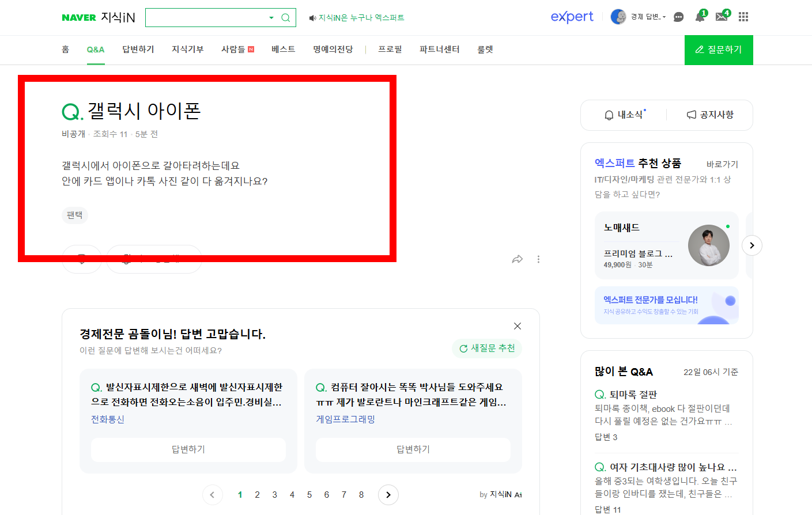Click 답변하기 under the 발신자표시제한 question
The height and width of the screenshot is (515, 812).
coord(188,449)
